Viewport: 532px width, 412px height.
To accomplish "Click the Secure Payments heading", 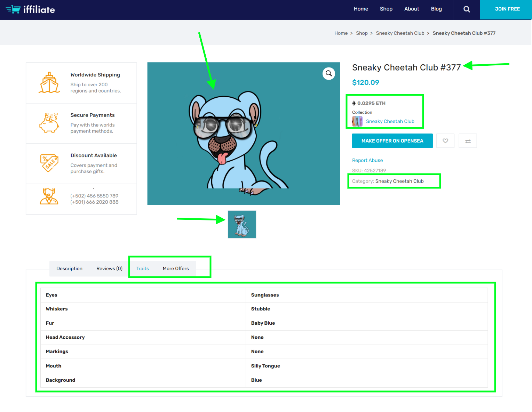I will point(93,115).
